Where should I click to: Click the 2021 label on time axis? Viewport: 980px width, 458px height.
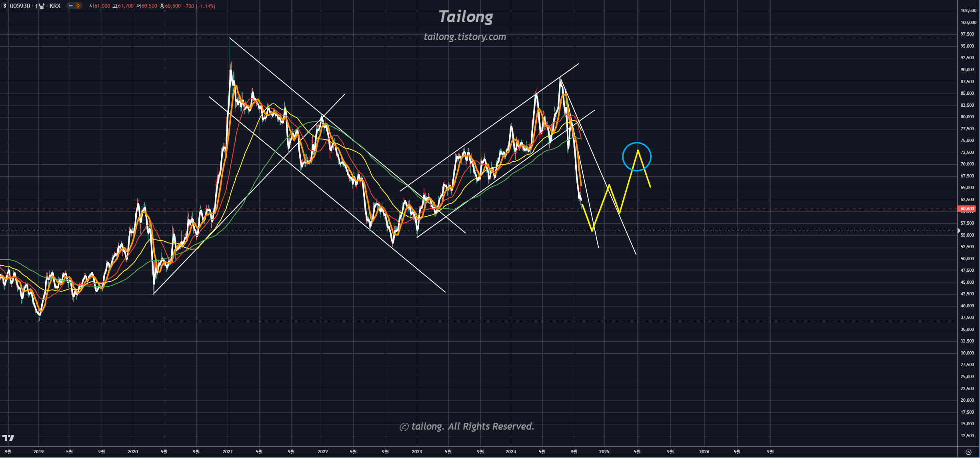[228, 452]
